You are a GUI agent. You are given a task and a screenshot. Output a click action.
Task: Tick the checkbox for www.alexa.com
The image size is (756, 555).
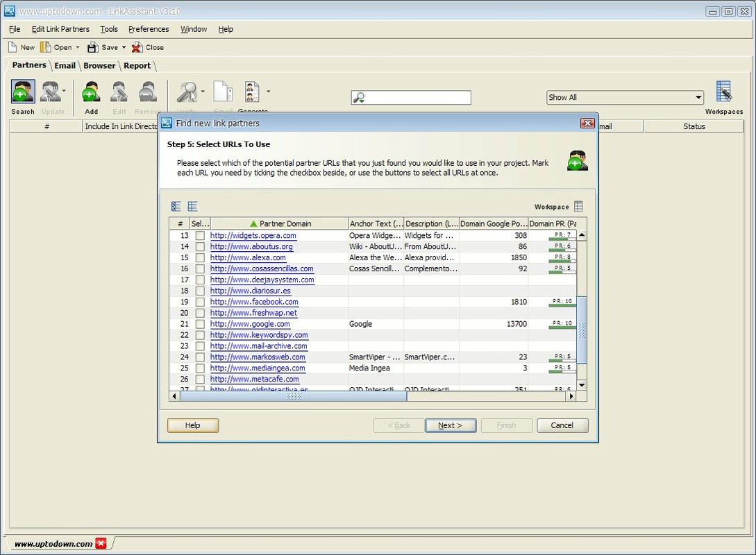(200, 258)
